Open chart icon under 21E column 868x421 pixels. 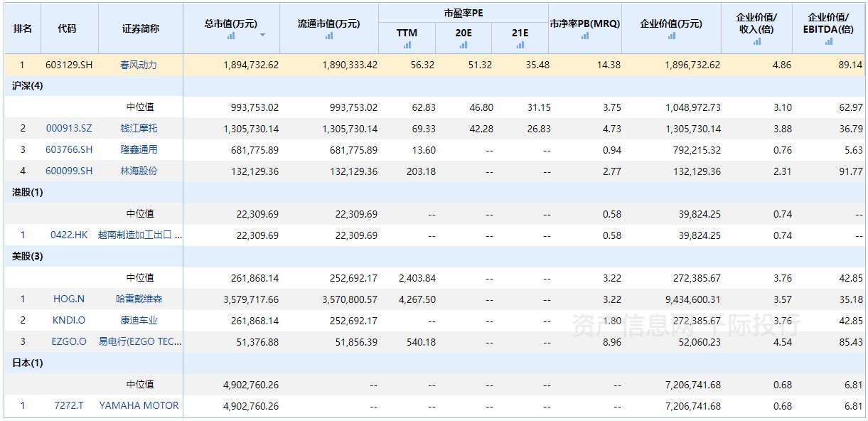pos(520,45)
